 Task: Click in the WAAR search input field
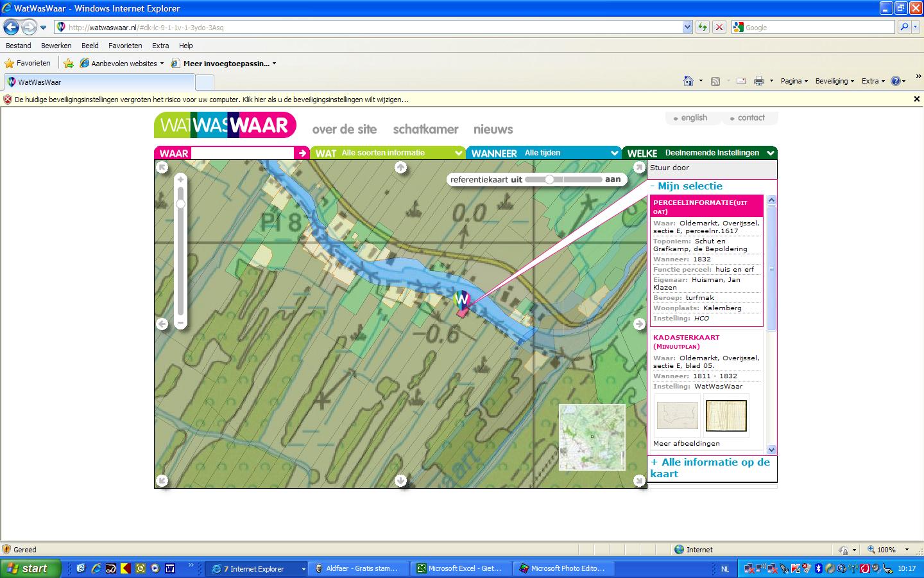[242, 153]
